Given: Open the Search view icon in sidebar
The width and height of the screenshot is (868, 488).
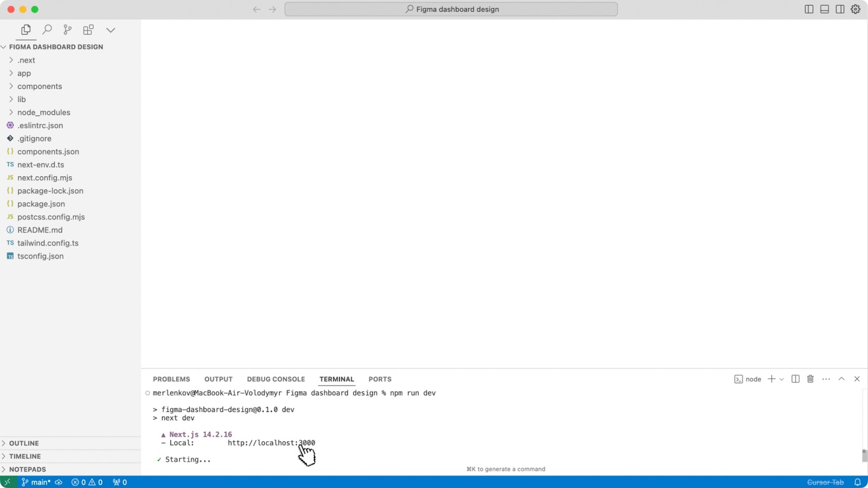Looking at the screenshot, I should [x=47, y=30].
